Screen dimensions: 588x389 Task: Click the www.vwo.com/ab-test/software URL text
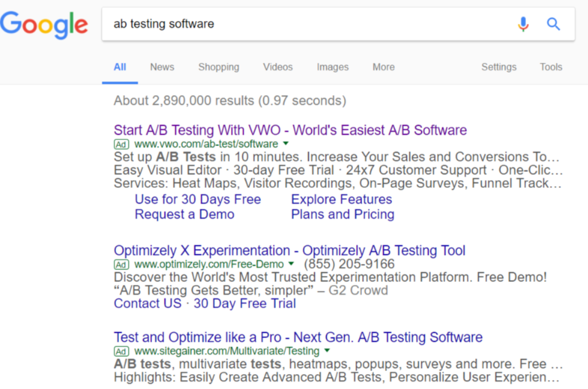click(206, 144)
